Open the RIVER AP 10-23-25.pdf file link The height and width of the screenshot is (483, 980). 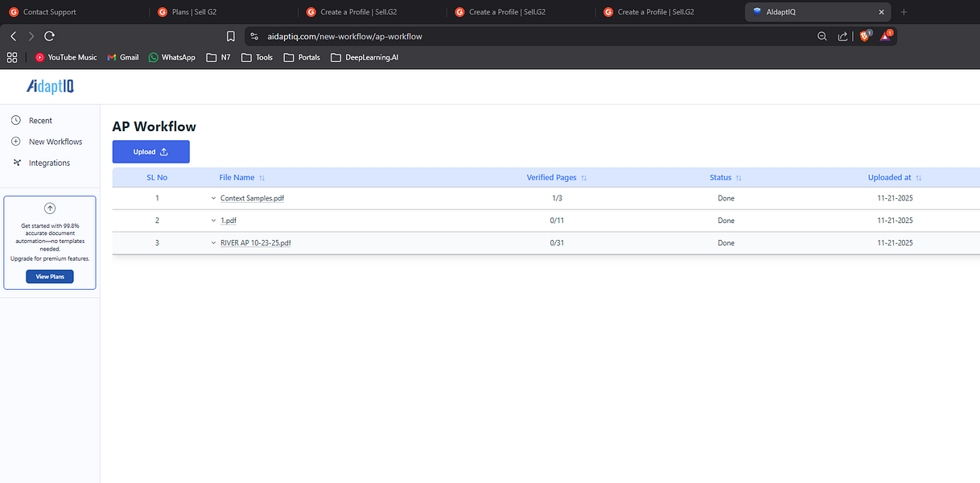click(x=255, y=242)
